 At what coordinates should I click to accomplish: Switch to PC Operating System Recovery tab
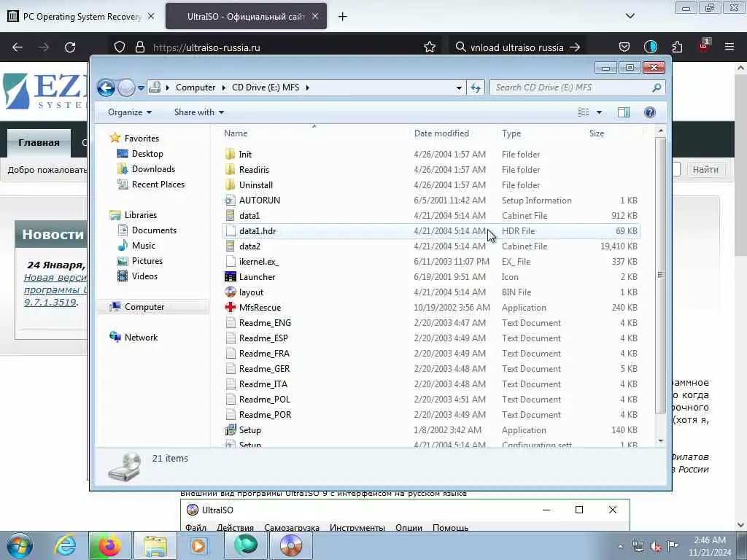click(82, 17)
